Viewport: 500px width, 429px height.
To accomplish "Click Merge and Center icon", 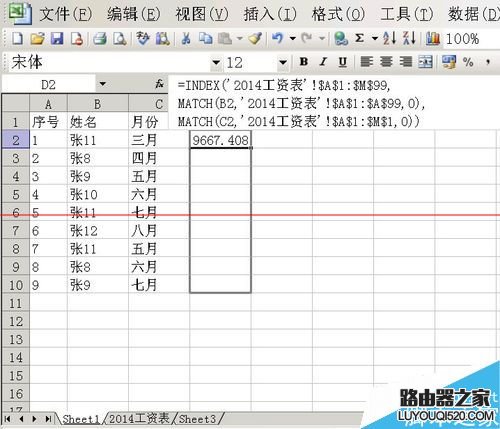I will 425,62.
